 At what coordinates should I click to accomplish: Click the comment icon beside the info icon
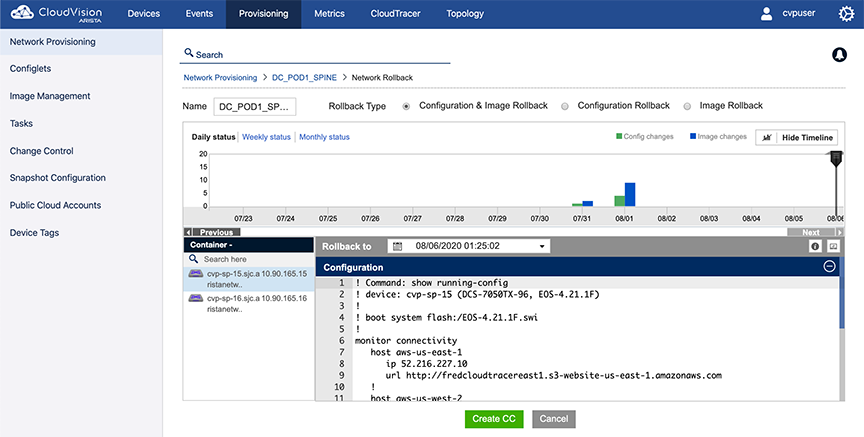[833, 246]
